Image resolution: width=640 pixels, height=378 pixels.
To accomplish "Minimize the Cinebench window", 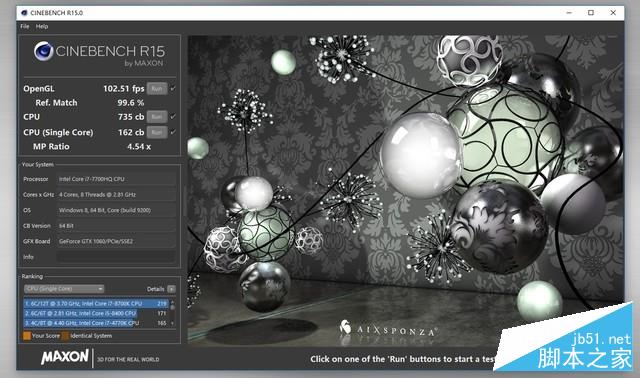I will [x=569, y=13].
